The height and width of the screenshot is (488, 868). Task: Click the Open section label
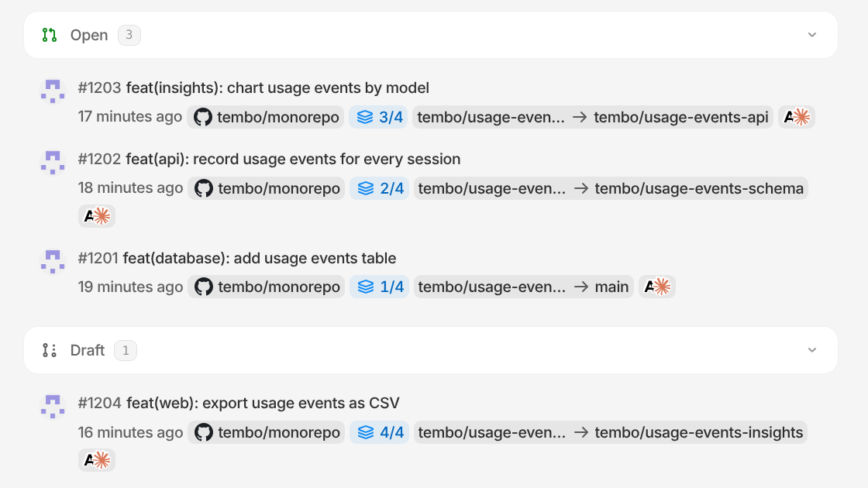pos(88,35)
